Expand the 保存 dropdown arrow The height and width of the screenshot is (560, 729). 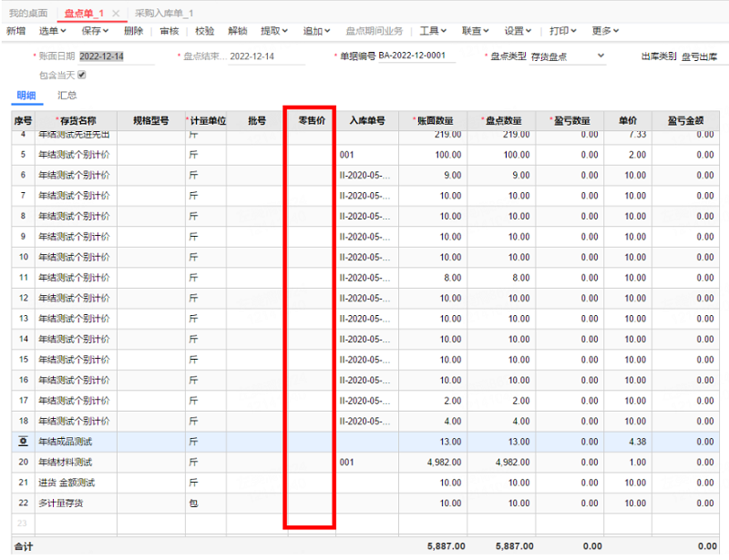(x=106, y=31)
